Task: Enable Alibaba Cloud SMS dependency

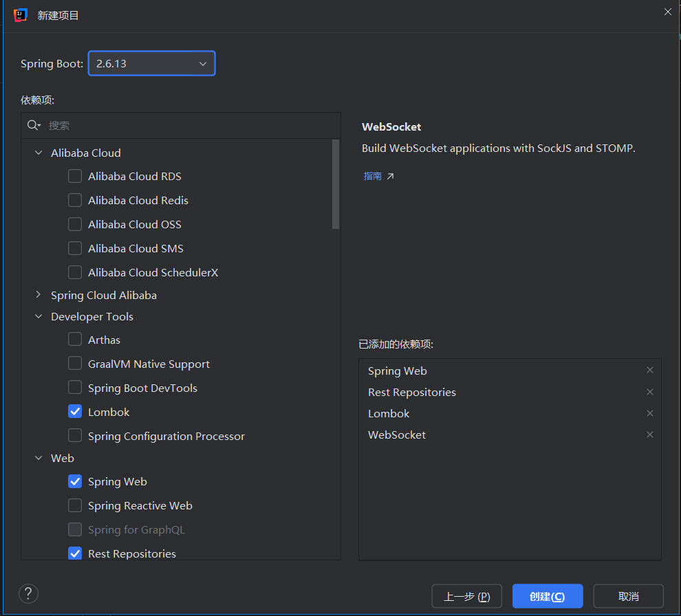Action: pyautogui.click(x=75, y=248)
